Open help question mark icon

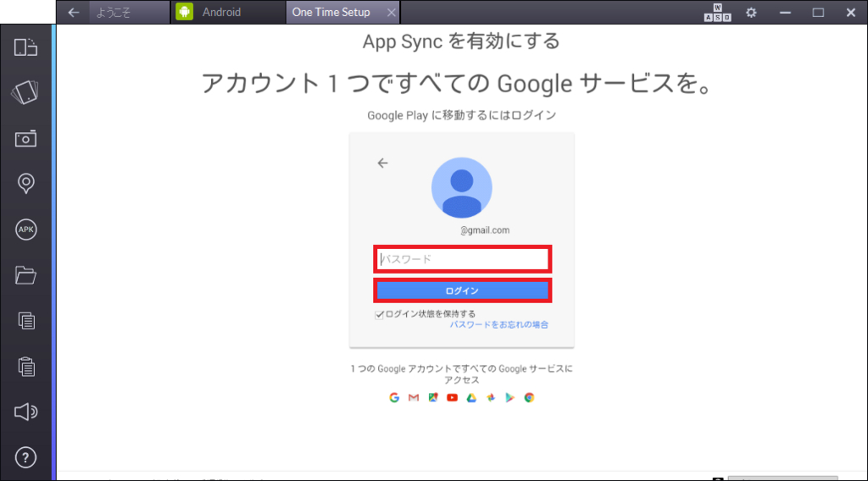click(x=25, y=458)
